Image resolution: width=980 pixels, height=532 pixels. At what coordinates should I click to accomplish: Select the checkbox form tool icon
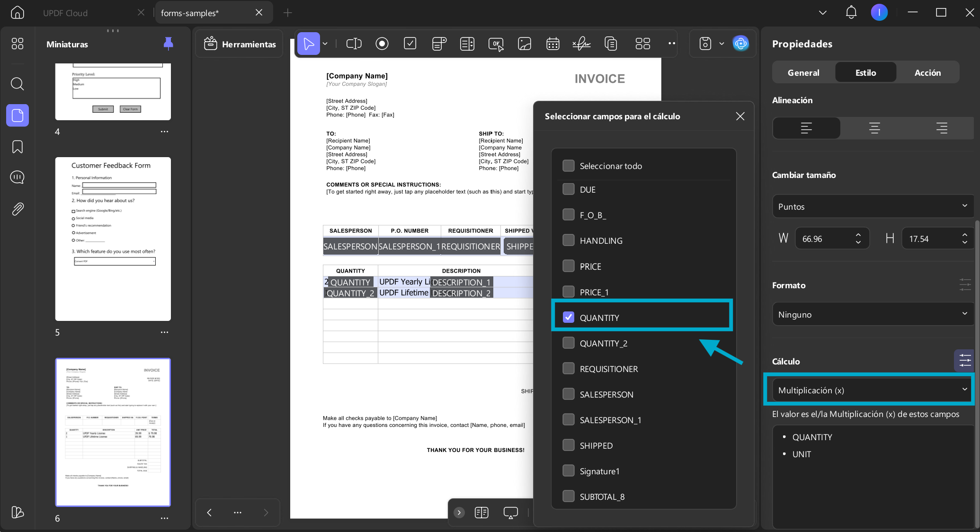tap(410, 44)
